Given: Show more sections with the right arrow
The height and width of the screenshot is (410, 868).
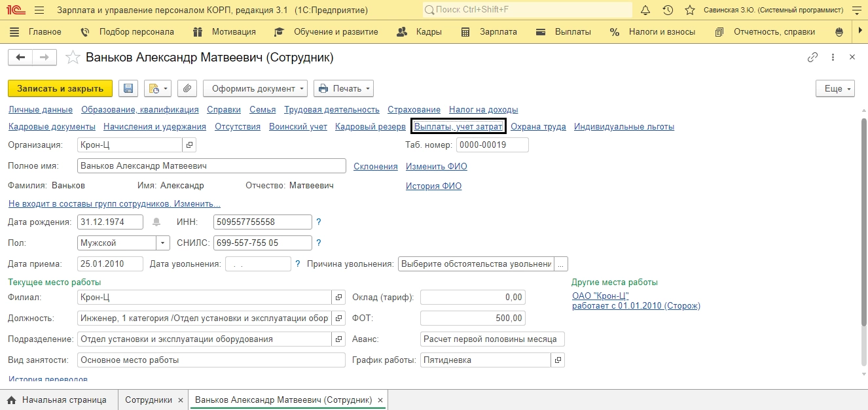Looking at the screenshot, I should pos(861,31).
